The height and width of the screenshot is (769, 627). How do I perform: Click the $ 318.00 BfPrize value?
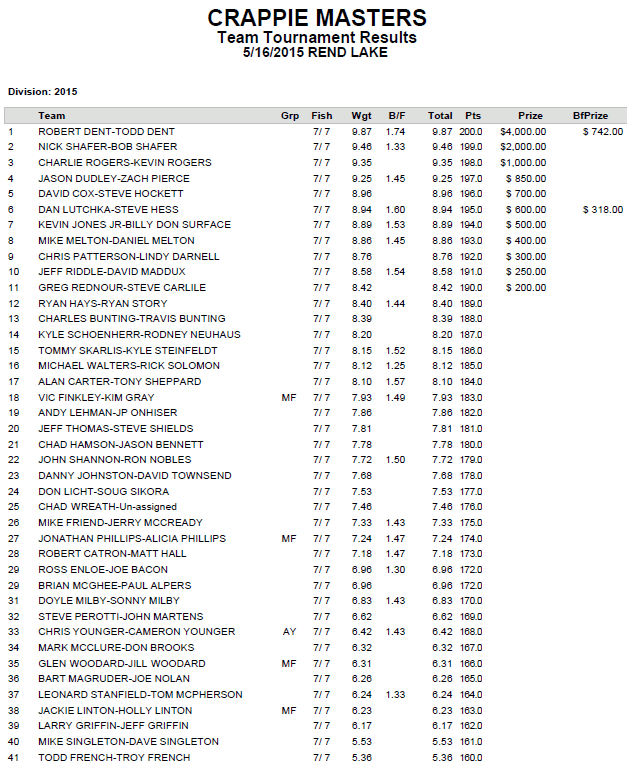pos(603,209)
